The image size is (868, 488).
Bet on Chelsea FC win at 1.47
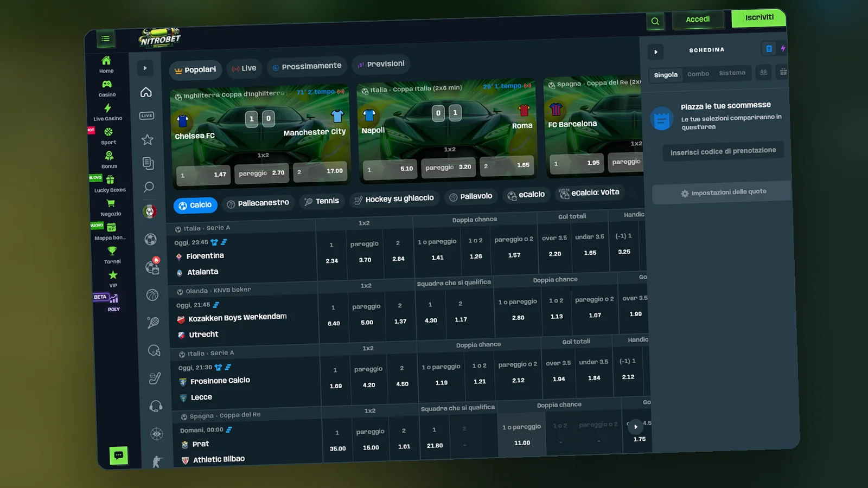tap(203, 175)
